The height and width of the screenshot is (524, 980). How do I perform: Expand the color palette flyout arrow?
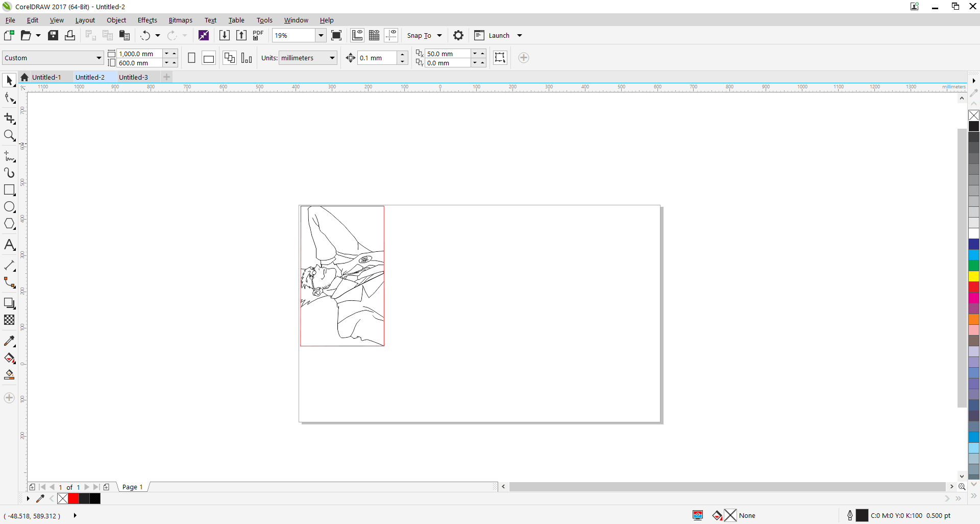[974, 81]
